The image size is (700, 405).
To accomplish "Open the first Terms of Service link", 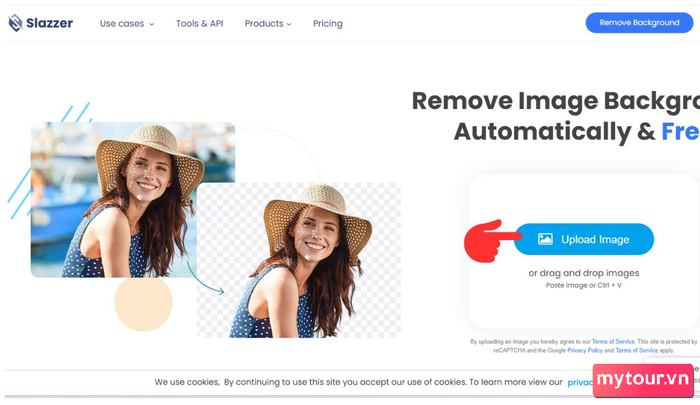I will [x=613, y=342].
